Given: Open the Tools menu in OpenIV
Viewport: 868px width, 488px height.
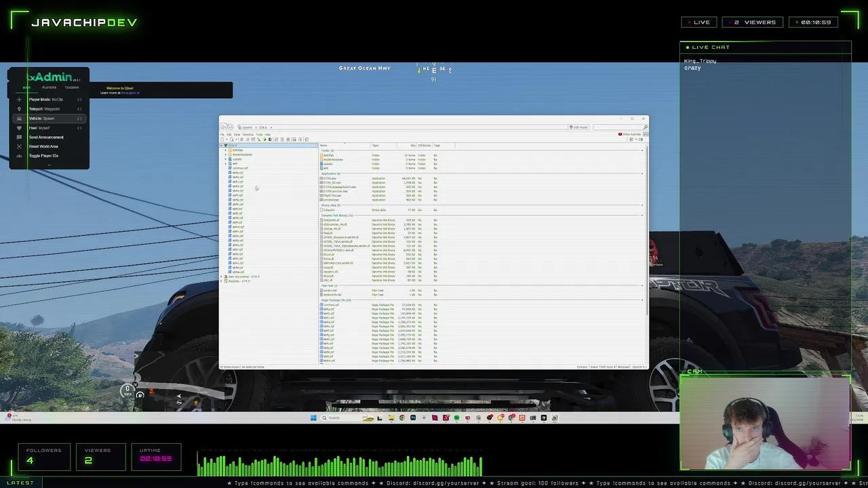Looking at the screenshot, I should click(259, 134).
